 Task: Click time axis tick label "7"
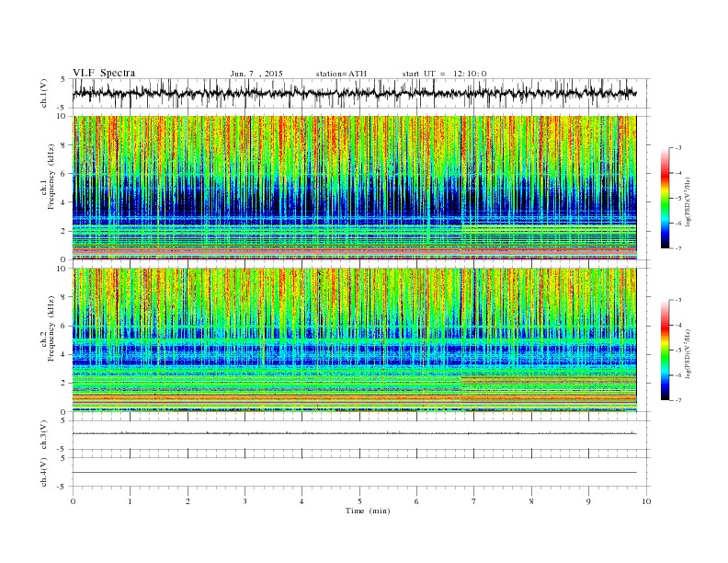coord(474,501)
